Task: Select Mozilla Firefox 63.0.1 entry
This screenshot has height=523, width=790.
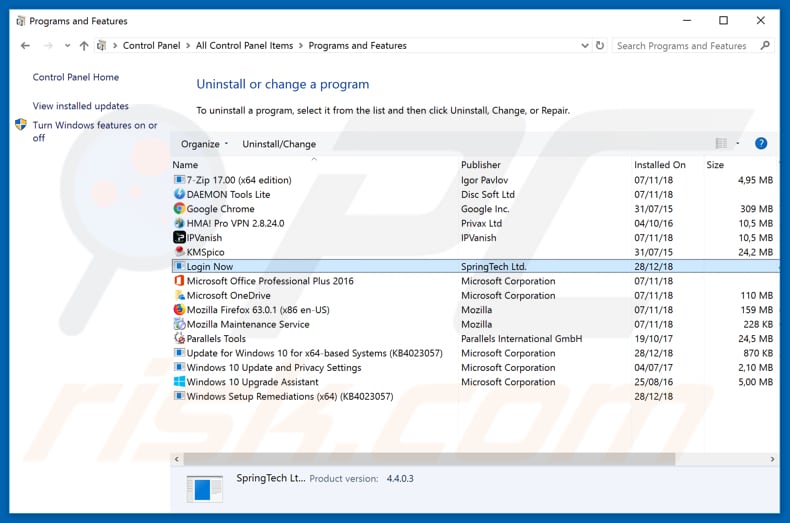Action: pos(258,310)
